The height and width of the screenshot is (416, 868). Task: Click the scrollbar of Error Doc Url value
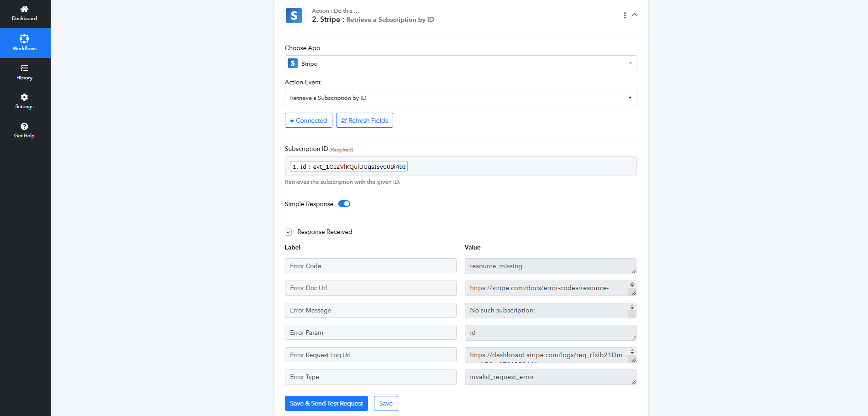pos(632,285)
